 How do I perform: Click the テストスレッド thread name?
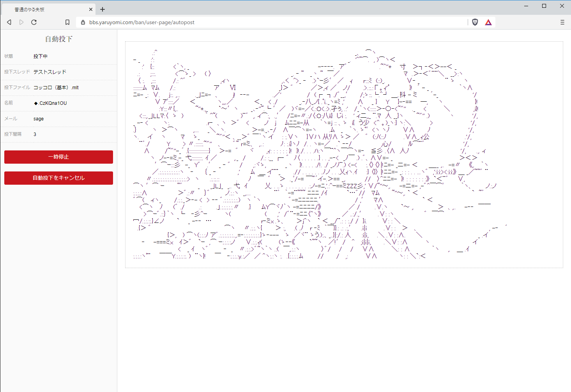click(x=50, y=72)
